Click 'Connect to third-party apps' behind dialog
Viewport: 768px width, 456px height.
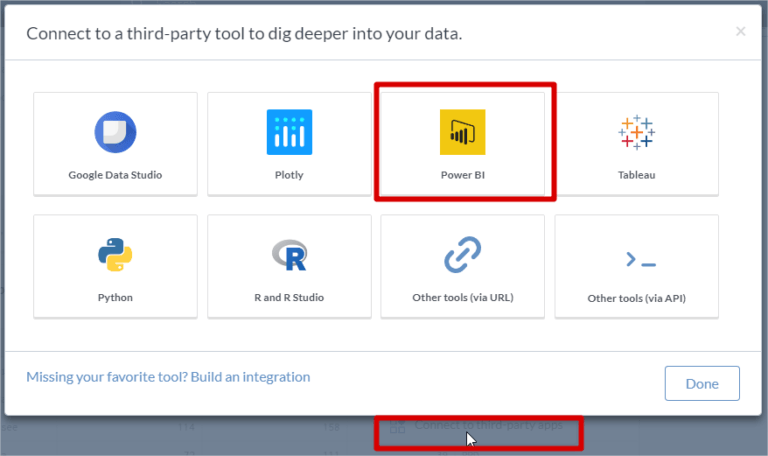[488, 425]
